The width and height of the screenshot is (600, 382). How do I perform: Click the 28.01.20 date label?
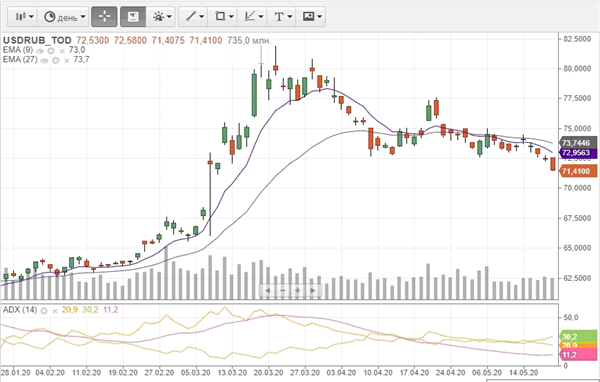[15, 372]
